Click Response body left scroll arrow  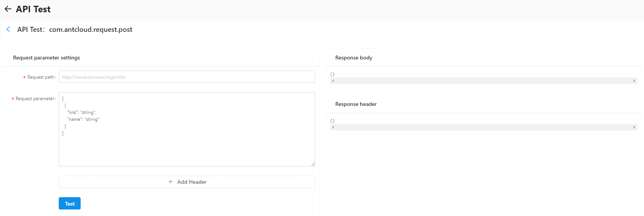coord(333,81)
